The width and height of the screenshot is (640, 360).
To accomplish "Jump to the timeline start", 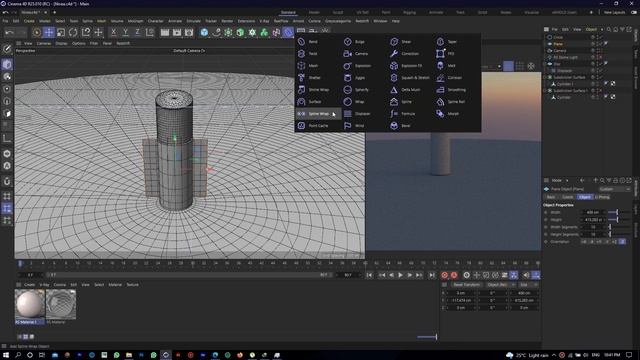I will (x=369, y=276).
